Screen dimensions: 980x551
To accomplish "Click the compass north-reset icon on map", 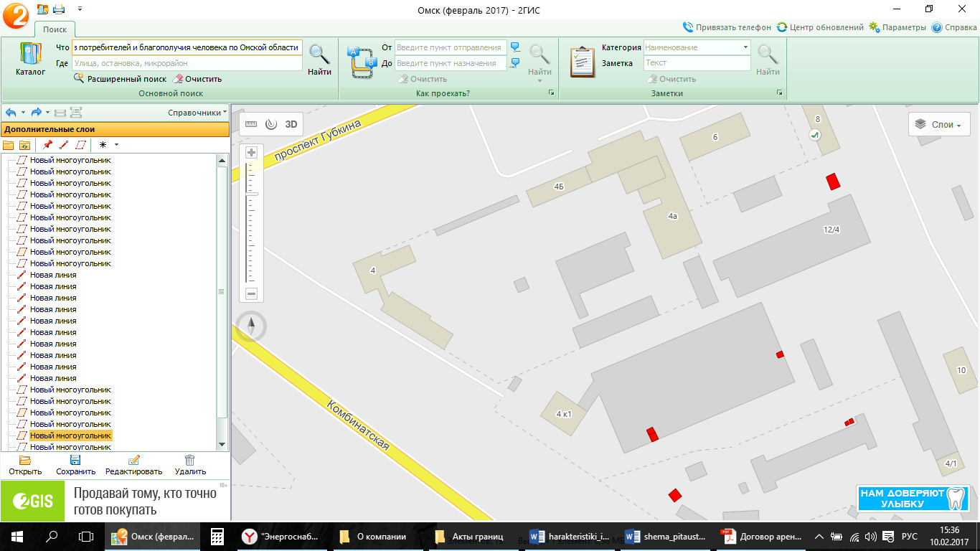I will pyautogui.click(x=251, y=327).
